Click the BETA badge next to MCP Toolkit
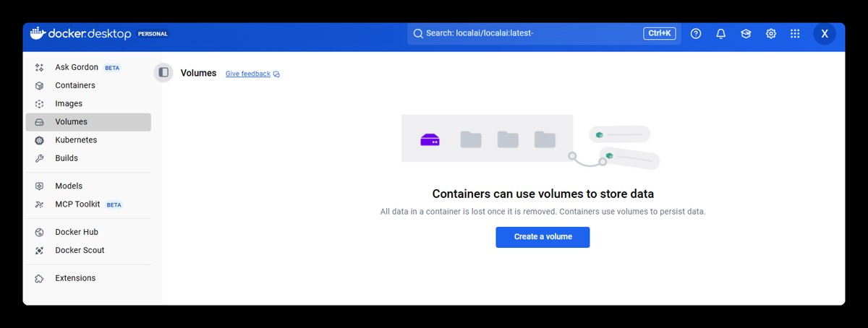This screenshot has width=868, height=328. pos(114,205)
